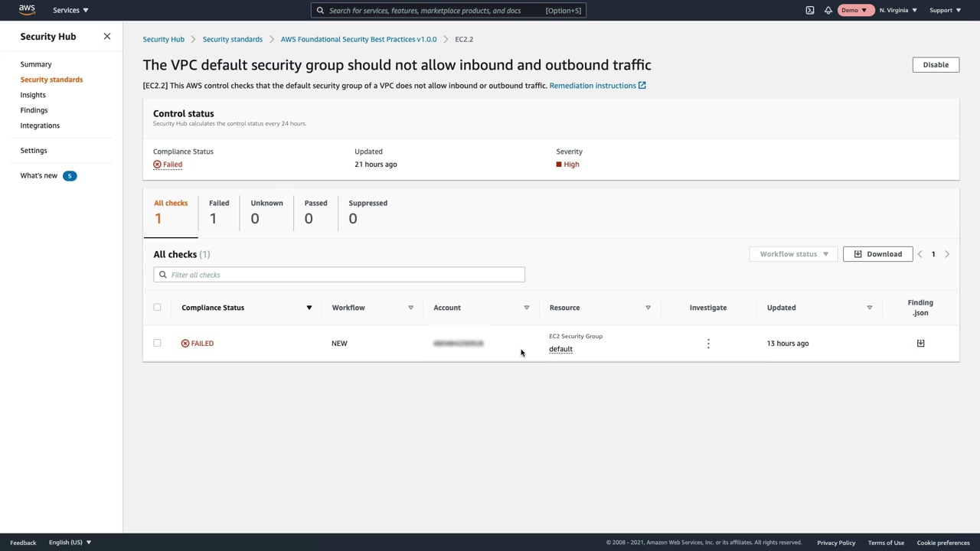Screen dimensions: 980x551
Task: Go to the next results page arrow
Action: (x=947, y=254)
